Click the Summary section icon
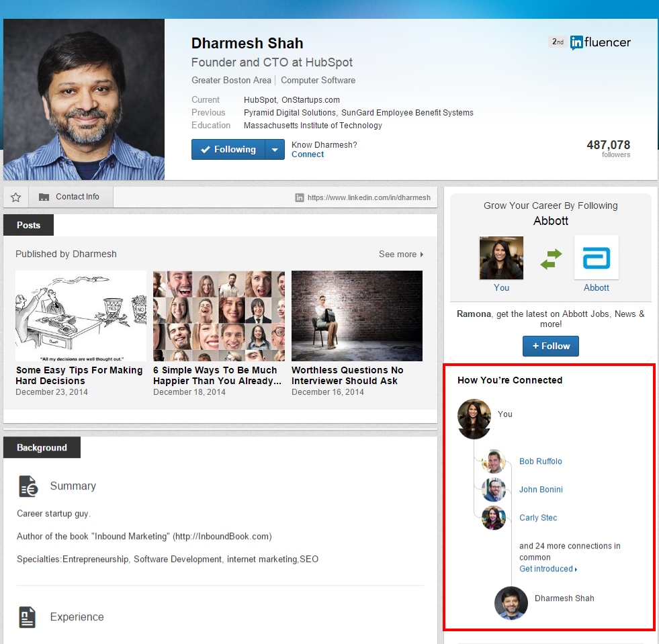The width and height of the screenshot is (659, 644). [28, 486]
